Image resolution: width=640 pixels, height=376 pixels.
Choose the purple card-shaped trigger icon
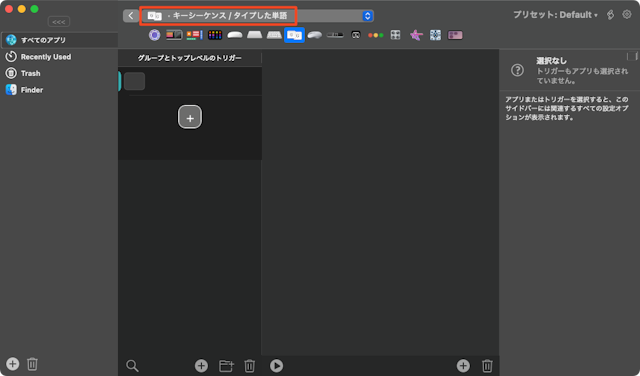point(455,35)
